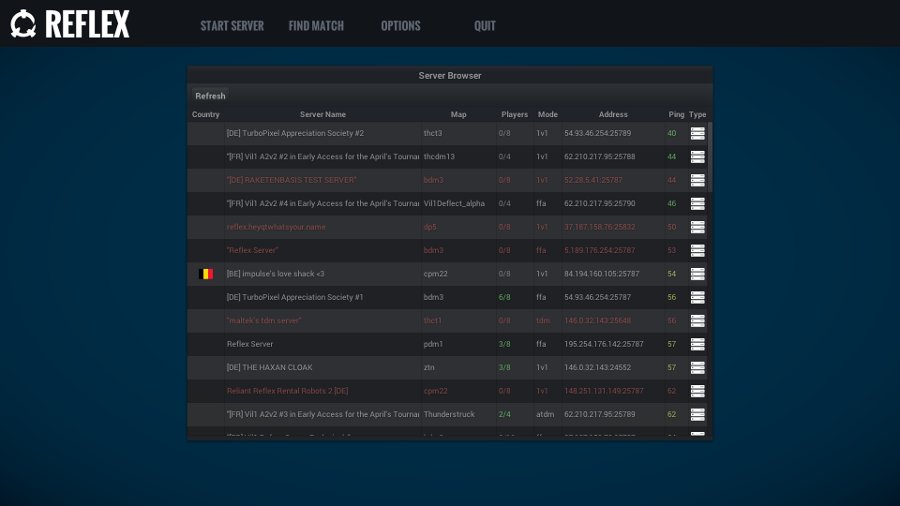Click the "tdm" mode cell
This screenshot has height=506, width=900.
point(543,321)
